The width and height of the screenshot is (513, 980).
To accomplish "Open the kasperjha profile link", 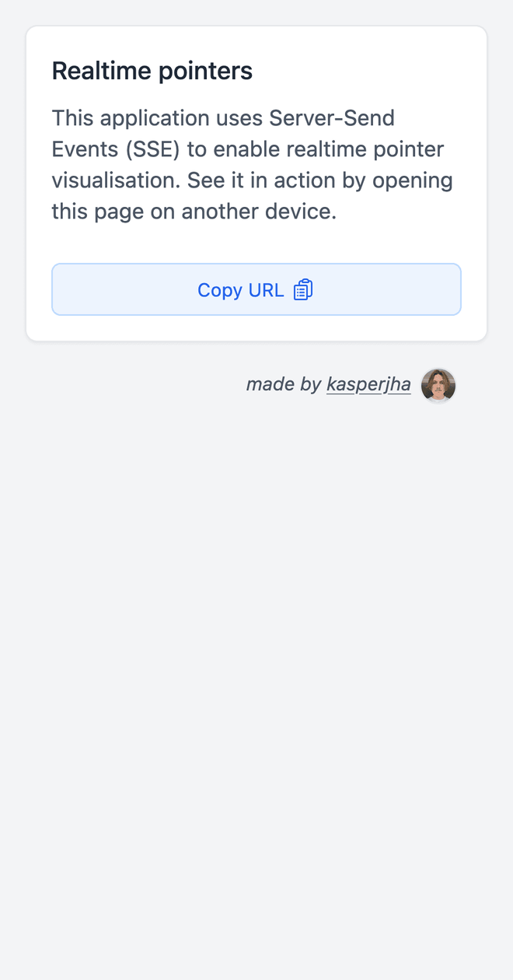I will tap(368, 384).
